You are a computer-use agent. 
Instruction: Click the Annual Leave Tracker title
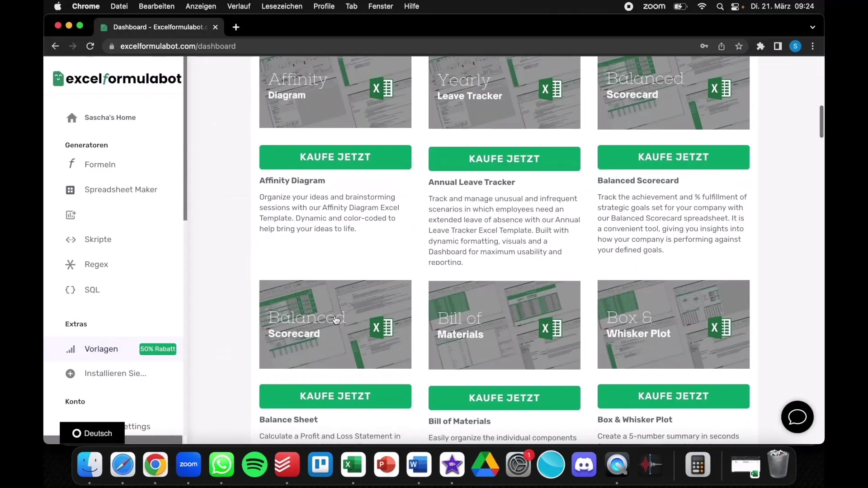[x=472, y=182]
